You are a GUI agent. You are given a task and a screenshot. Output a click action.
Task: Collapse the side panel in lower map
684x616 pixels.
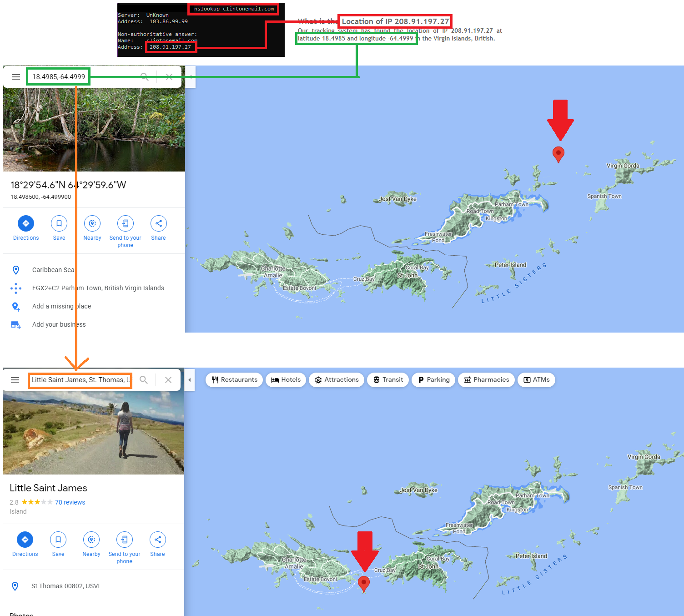click(190, 380)
